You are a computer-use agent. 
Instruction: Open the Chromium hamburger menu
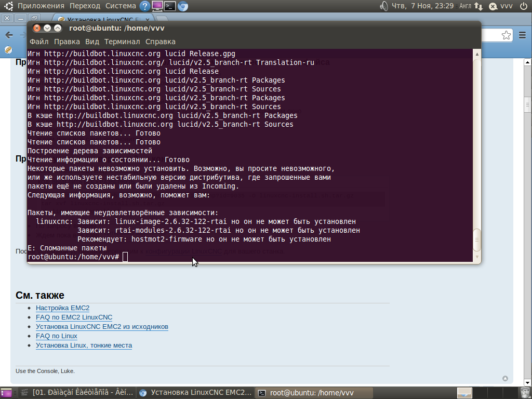(x=522, y=35)
